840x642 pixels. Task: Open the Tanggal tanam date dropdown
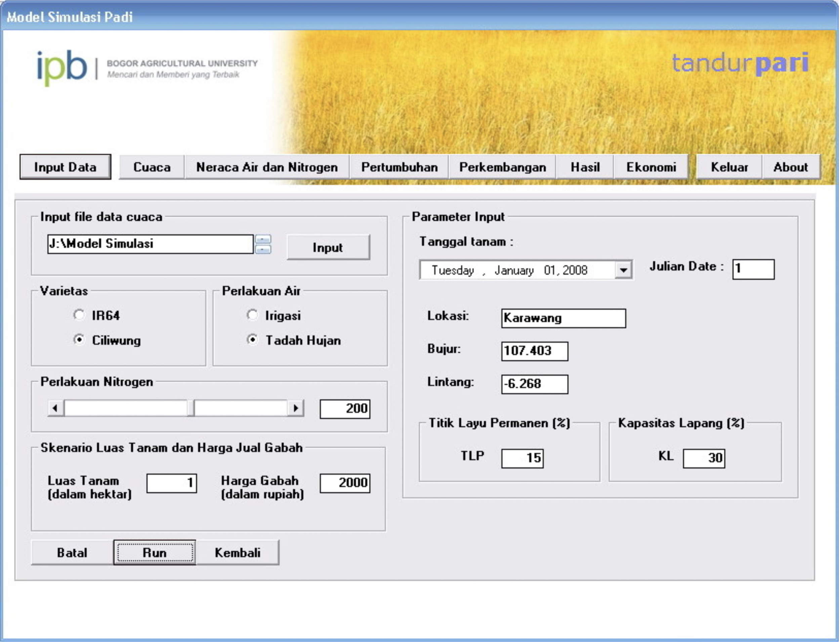click(623, 270)
